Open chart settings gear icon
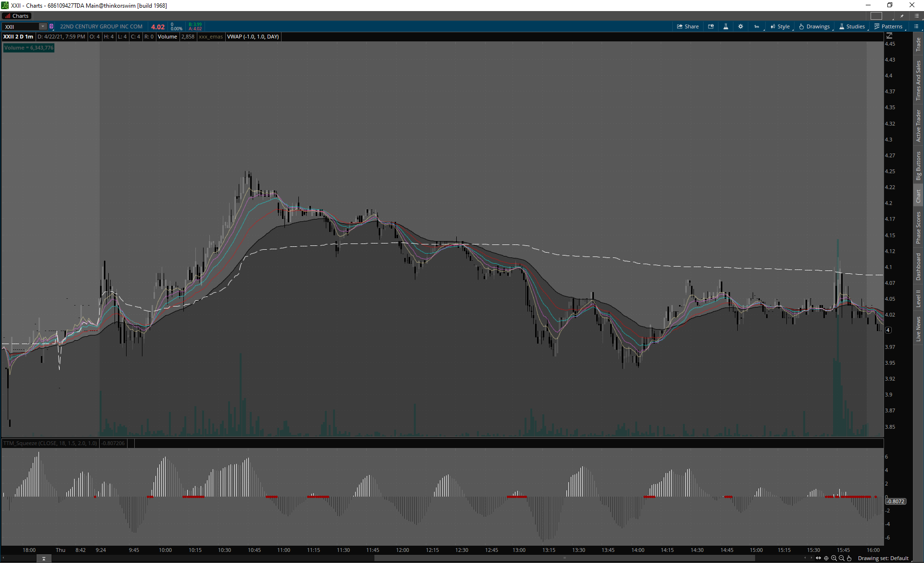The image size is (924, 563). pos(741,26)
